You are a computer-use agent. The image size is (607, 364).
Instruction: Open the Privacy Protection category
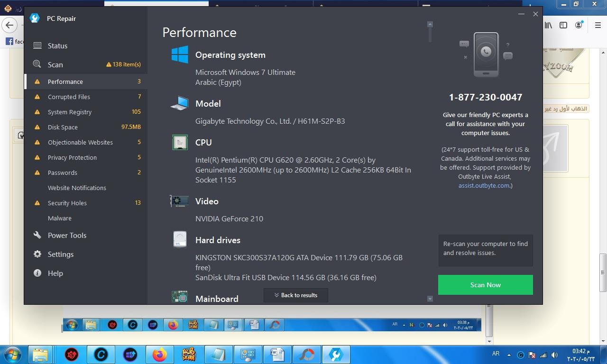coord(86,157)
